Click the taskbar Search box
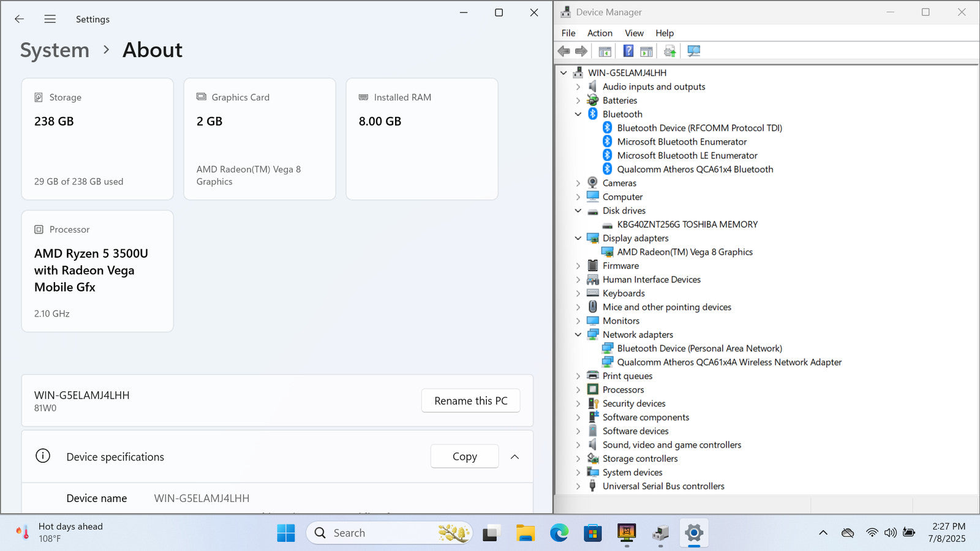The width and height of the screenshot is (980, 551). (390, 533)
